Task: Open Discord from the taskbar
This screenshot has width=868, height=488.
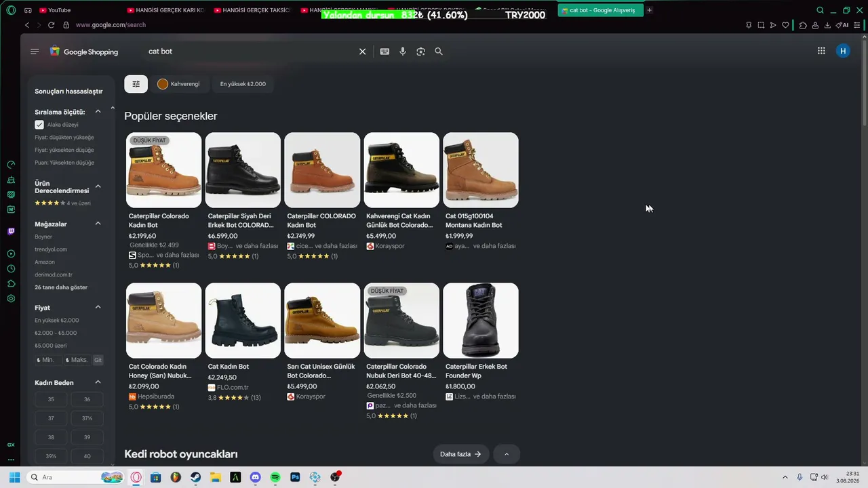Action: click(255, 477)
